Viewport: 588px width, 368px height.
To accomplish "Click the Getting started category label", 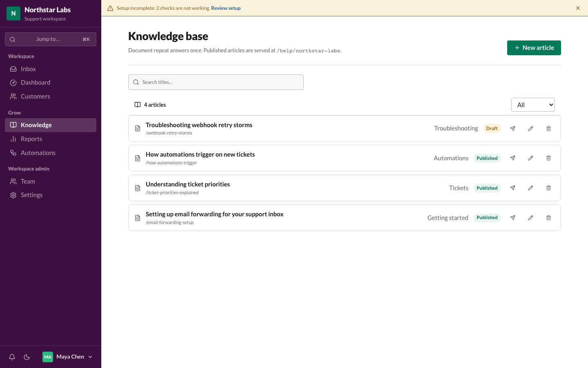I will tap(448, 218).
